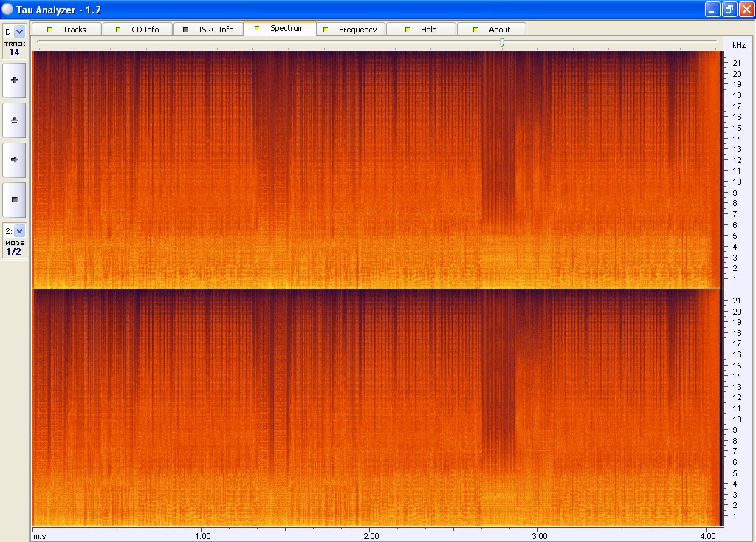Expand the analysis mode dropdown

[19, 230]
